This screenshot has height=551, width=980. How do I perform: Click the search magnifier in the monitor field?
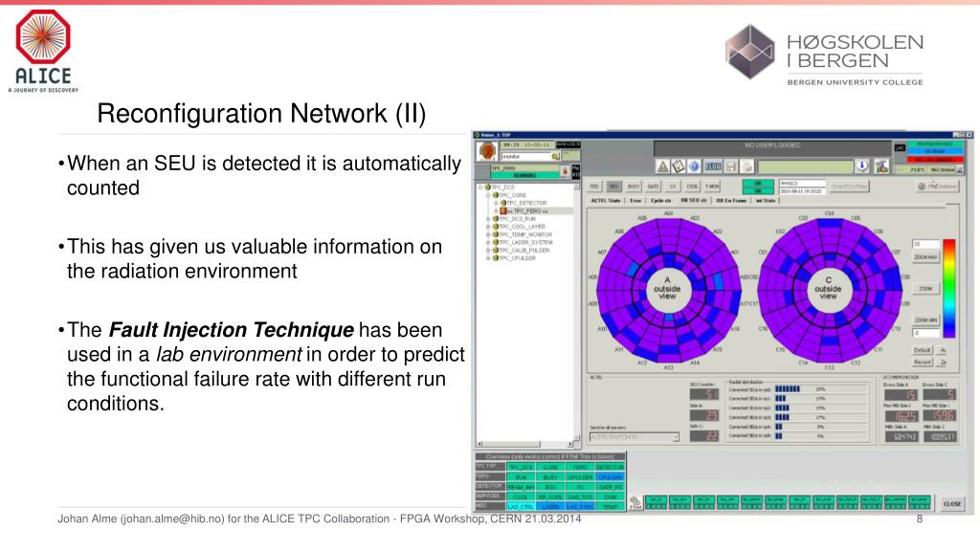[555, 156]
